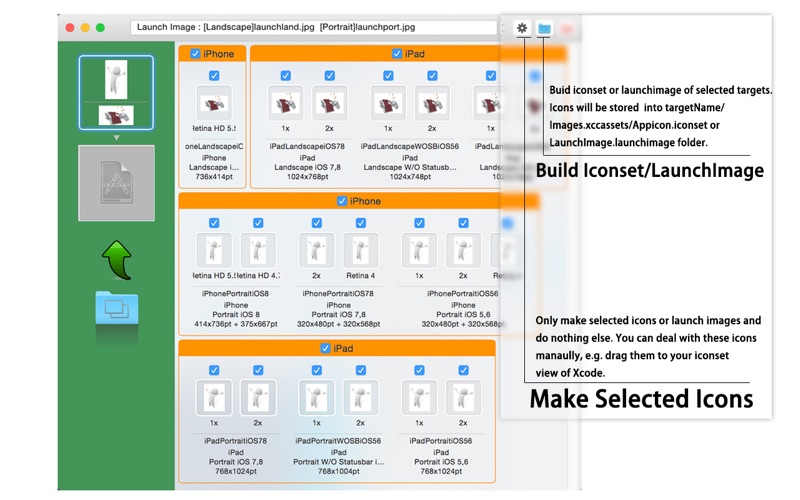This screenshot has height=500, width=800.
Task: Click the yellow minimize window button
Action: 85,28
